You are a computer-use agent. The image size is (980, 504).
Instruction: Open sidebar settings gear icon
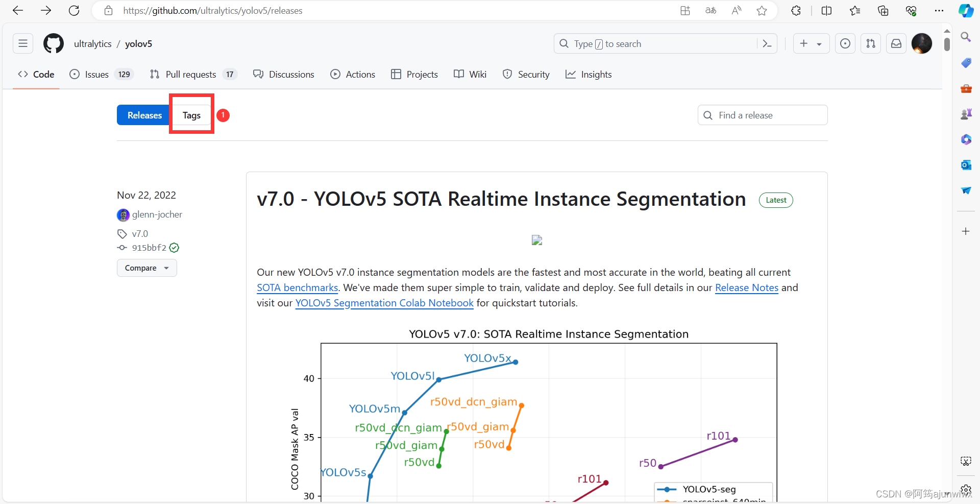point(966,490)
